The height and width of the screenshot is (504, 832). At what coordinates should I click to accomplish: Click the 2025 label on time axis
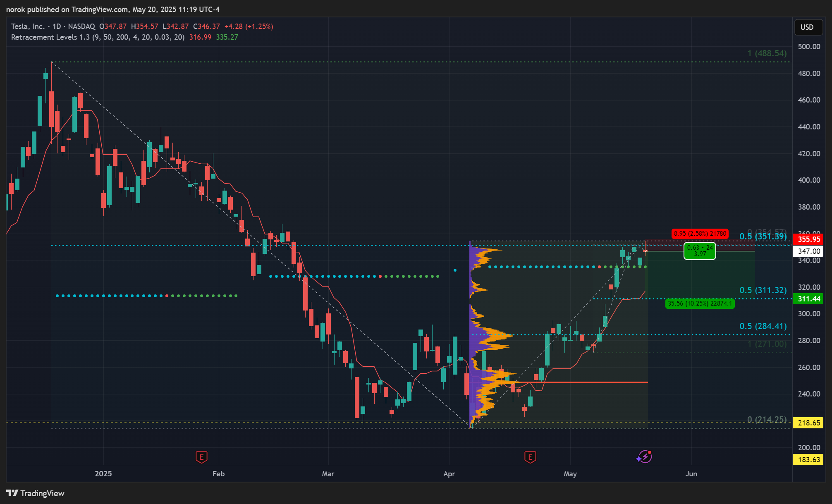pyautogui.click(x=103, y=473)
